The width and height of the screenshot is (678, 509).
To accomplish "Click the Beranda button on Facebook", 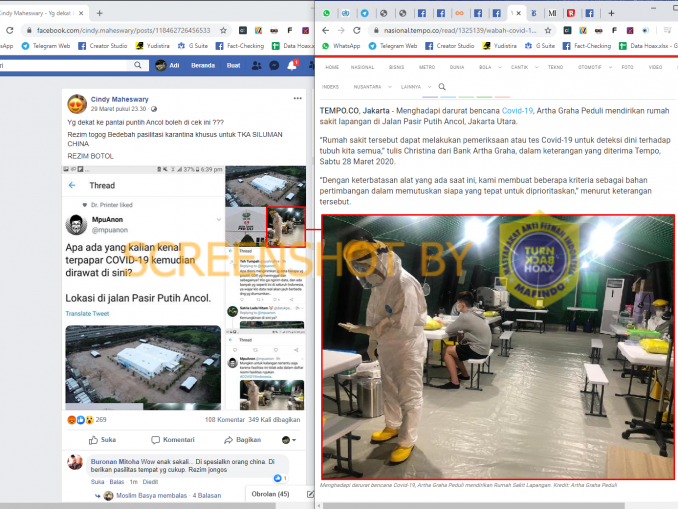I will point(203,65).
